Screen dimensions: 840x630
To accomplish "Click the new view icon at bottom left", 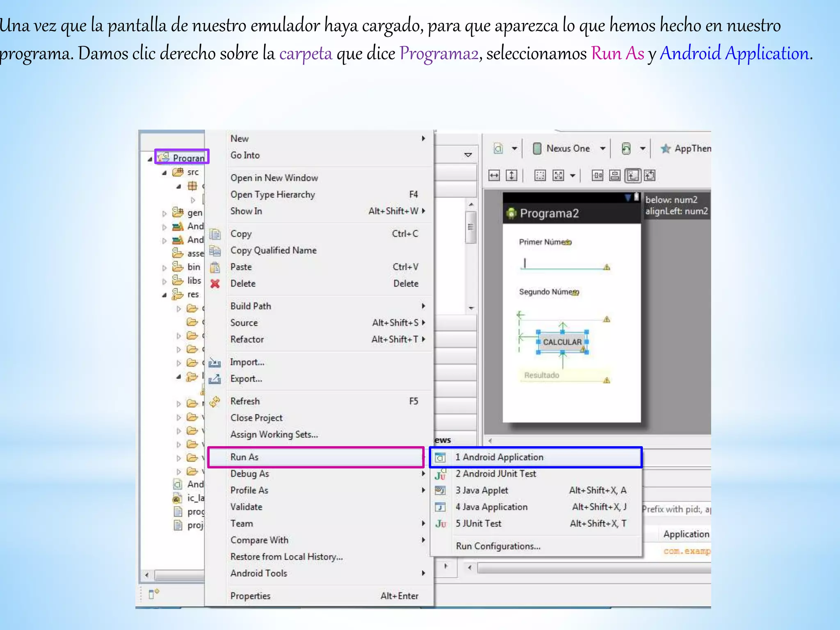I will click(153, 593).
